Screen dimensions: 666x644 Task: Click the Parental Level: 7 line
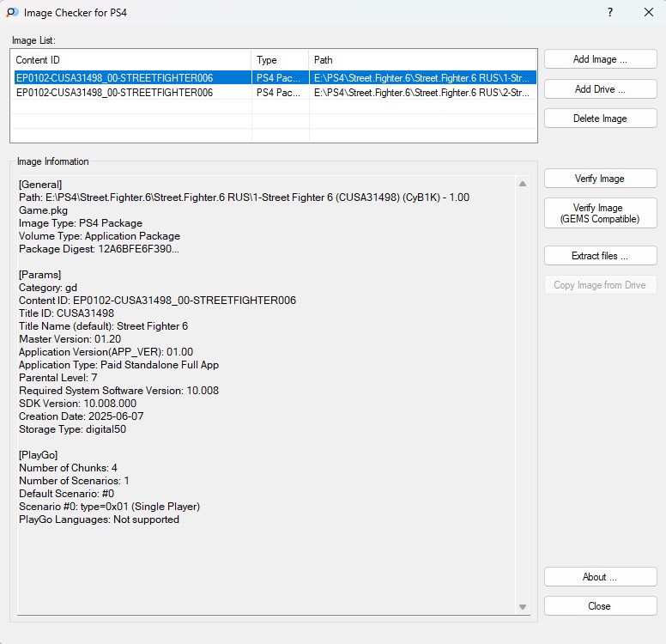click(x=58, y=378)
